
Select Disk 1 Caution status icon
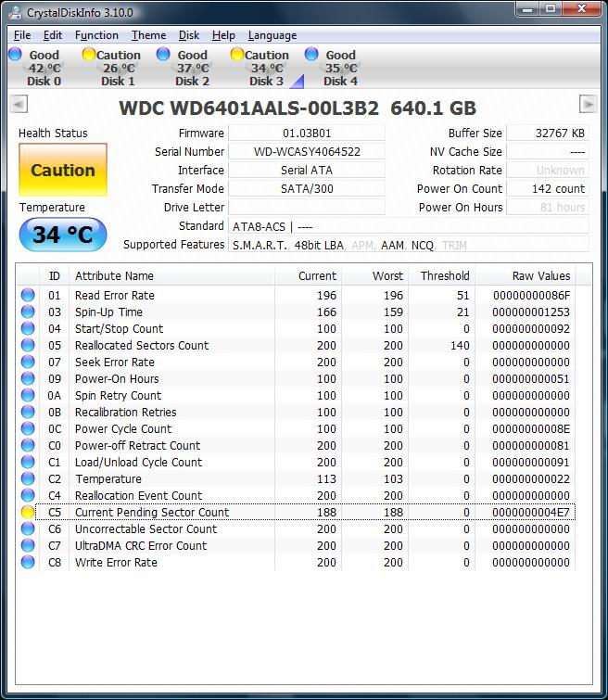pyautogui.click(x=89, y=54)
